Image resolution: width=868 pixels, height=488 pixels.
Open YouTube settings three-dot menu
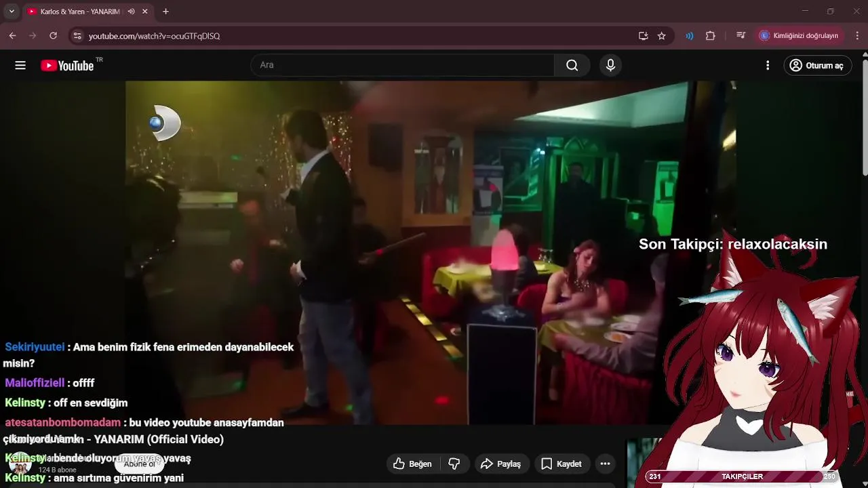[768, 65]
